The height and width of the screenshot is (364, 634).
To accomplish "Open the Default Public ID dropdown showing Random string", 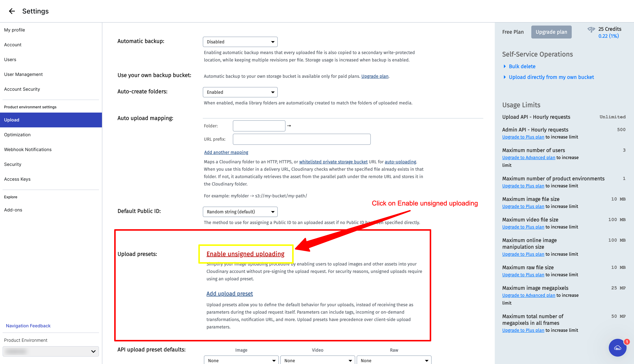I will [240, 211].
